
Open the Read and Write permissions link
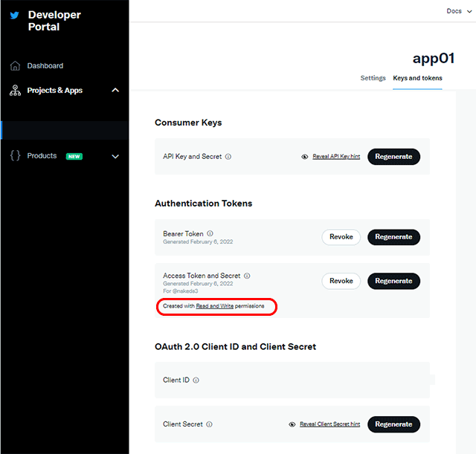click(x=215, y=306)
